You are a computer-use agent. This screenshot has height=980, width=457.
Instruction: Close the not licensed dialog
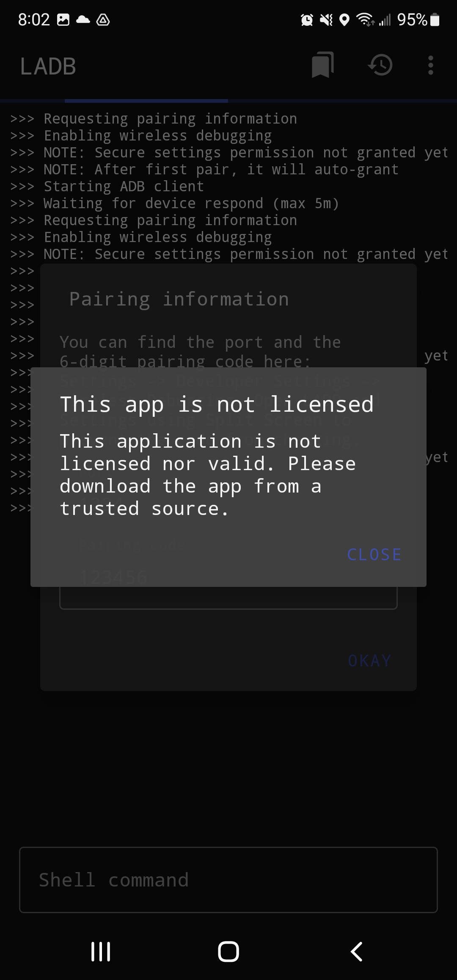(374, 554)
